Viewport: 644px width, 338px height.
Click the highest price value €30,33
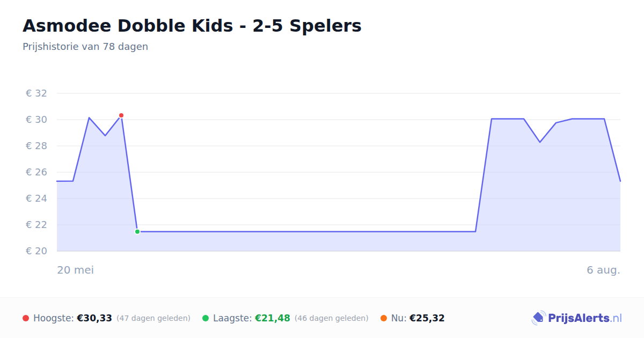(94, 318)
